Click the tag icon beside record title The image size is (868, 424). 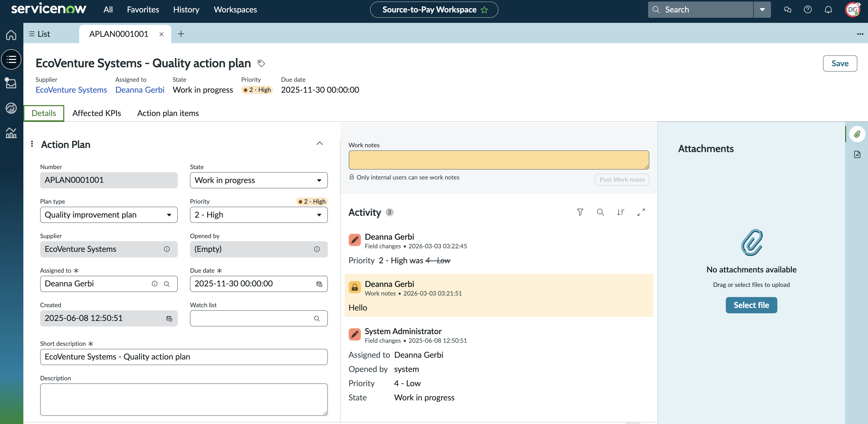coord(261,63)
